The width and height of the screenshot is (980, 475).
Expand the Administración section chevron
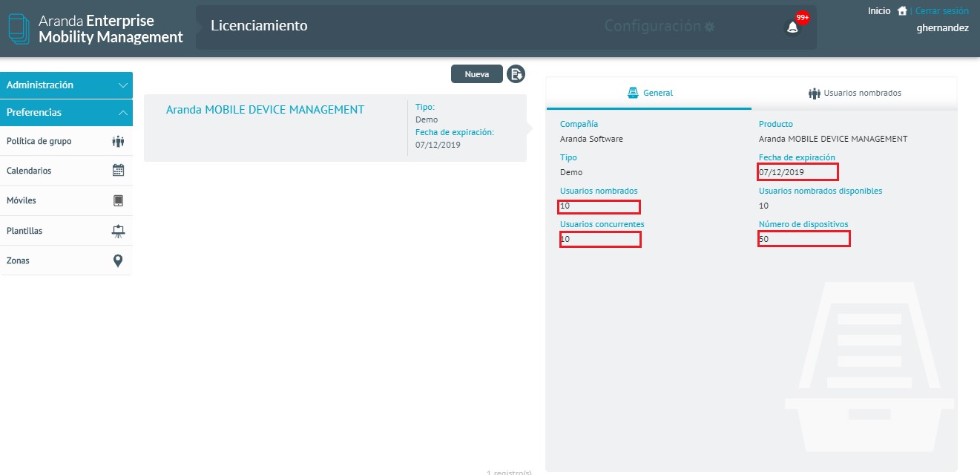[x=123, y=85]
